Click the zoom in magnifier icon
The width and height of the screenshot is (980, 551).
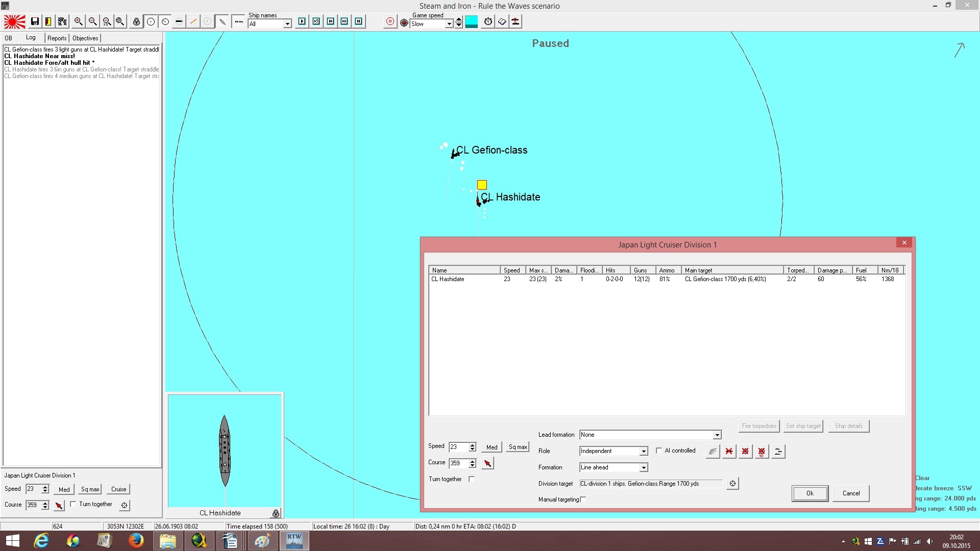pyautogui.click(x=78, y=21)
